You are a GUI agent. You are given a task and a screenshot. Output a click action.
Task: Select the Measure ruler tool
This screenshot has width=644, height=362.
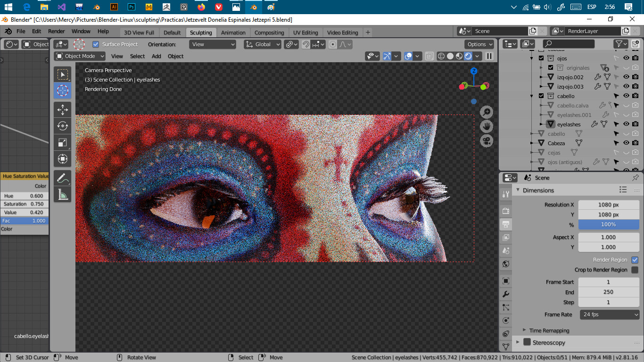(62, 194)
